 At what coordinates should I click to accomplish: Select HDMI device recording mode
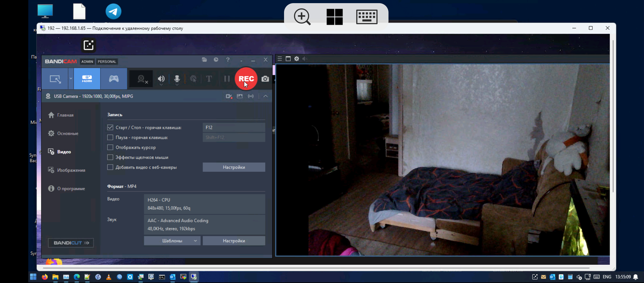(87, 79)
